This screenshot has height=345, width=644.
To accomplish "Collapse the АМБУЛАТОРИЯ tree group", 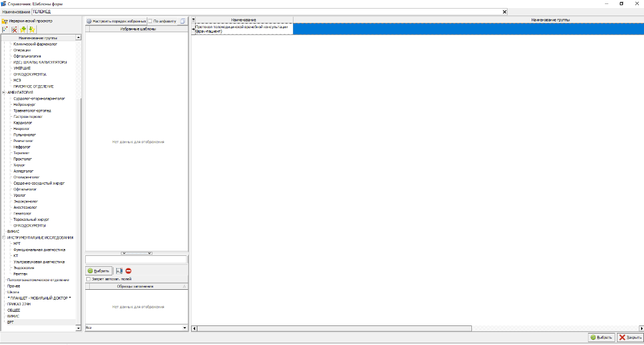I will 4,92.
